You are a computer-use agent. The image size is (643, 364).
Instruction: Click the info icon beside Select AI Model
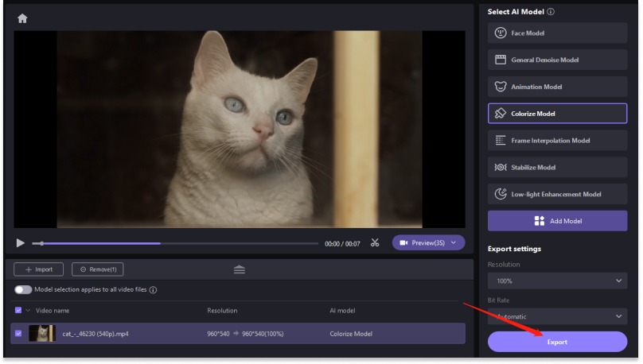pyautogui.click(x=551, y=12)
